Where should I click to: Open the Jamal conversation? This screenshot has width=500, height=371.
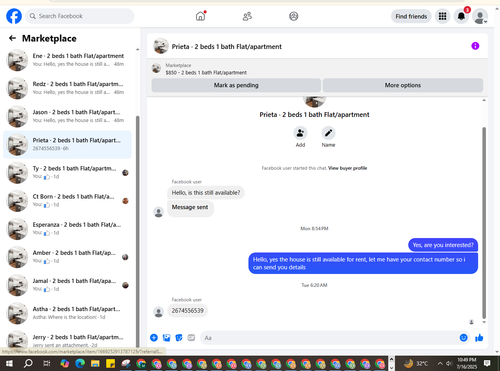[67, 285]
